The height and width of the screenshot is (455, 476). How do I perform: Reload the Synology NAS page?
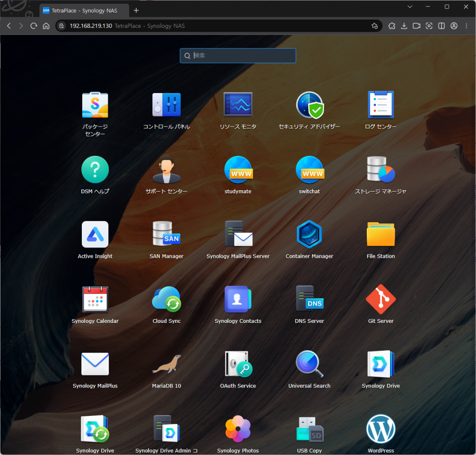point(33,26)
